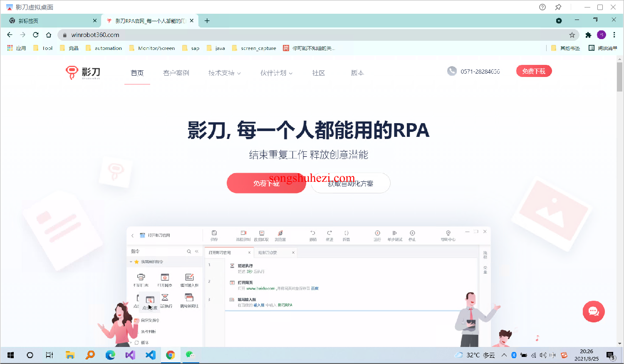Click the Sogou input method tray icon

564,355
